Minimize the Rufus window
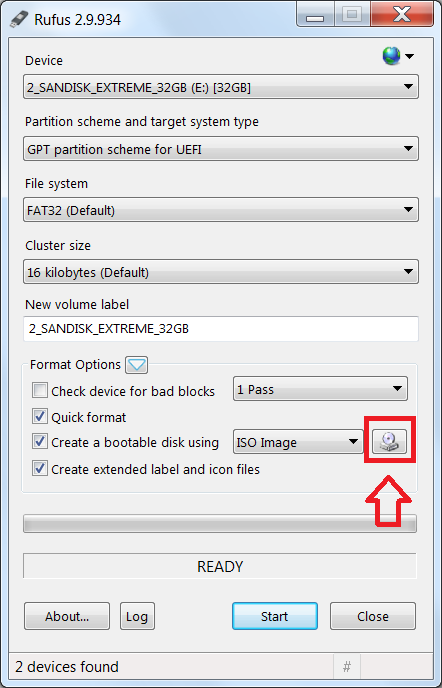442x688 pixels. [x=315, y=16]
